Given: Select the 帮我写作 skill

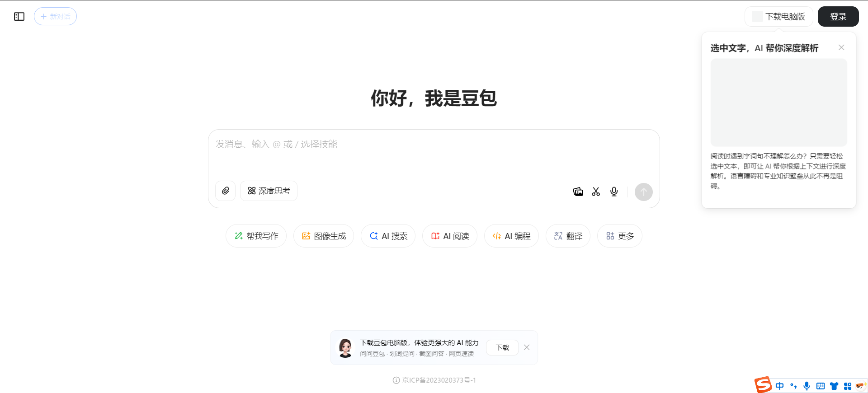Looking at the screenshot, I should point(256,236).
